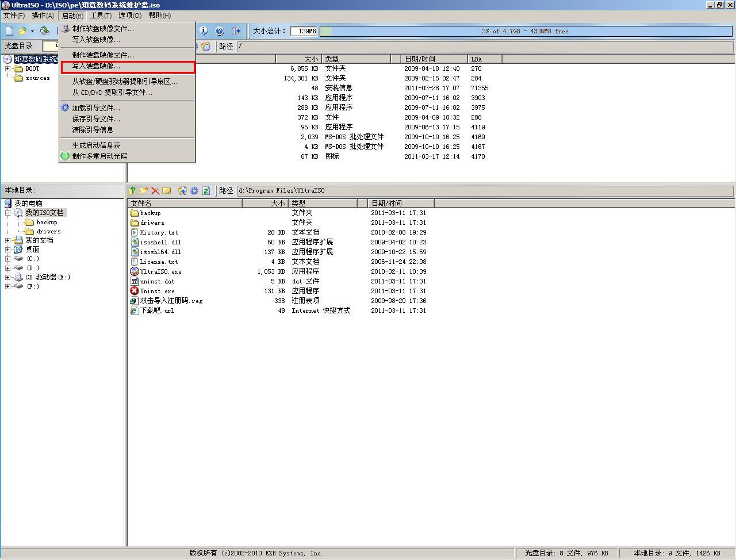Select the sources folder in the image tree

tap(37, 78)
